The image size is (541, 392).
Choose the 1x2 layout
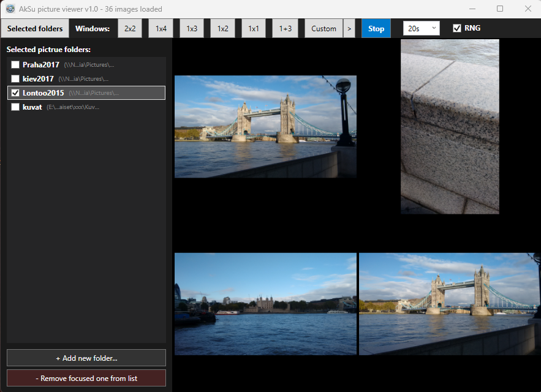(x=223, y=29)
